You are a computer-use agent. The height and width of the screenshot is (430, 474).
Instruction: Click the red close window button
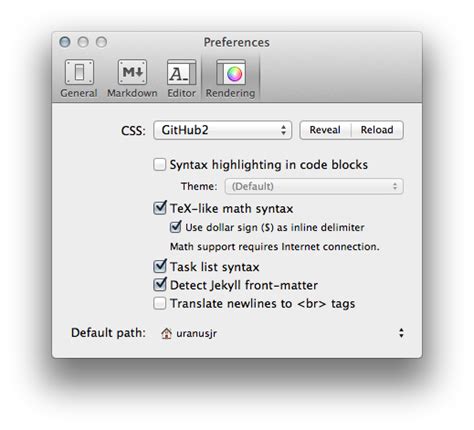[65, 42]
